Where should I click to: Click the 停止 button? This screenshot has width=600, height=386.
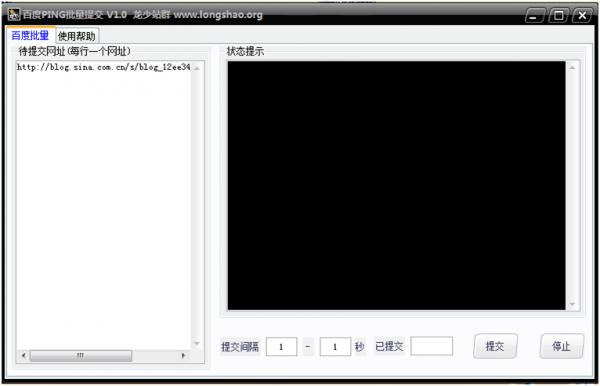(561, 346)
